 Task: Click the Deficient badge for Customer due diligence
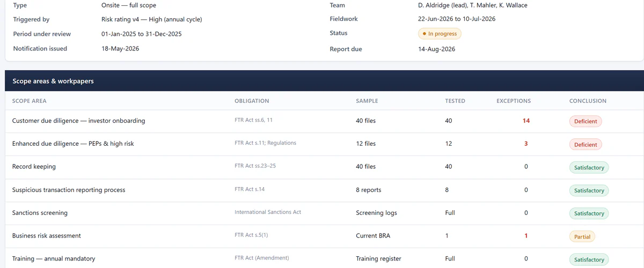(586, 121)
